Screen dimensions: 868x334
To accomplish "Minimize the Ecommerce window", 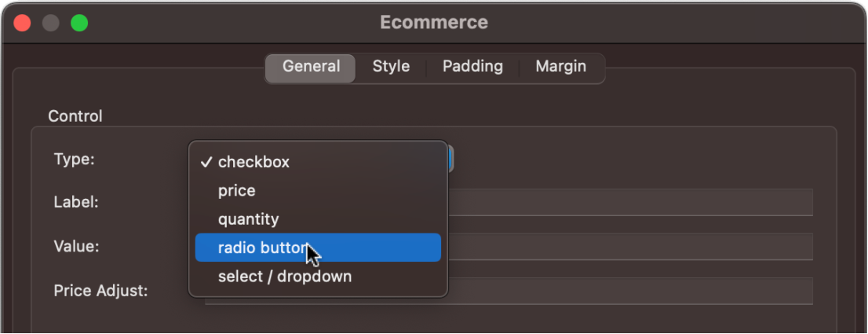I will pyautogui.click(x=51, y=23).
